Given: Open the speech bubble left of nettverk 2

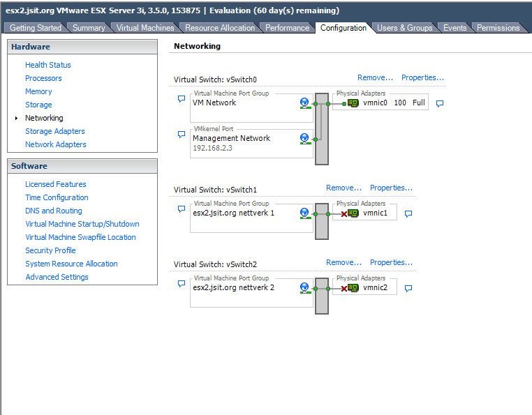Looking at the screenshot, I should 182,283.
